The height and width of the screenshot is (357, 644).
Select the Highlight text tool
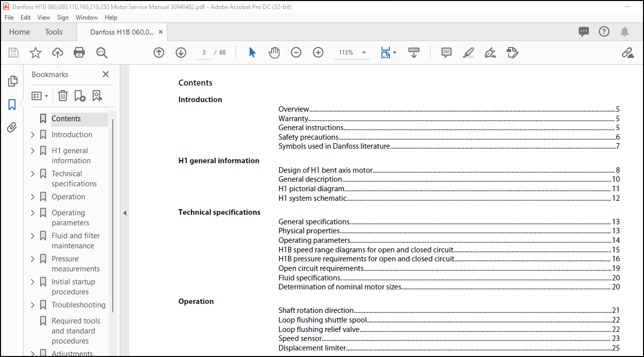tap(469, 53)
